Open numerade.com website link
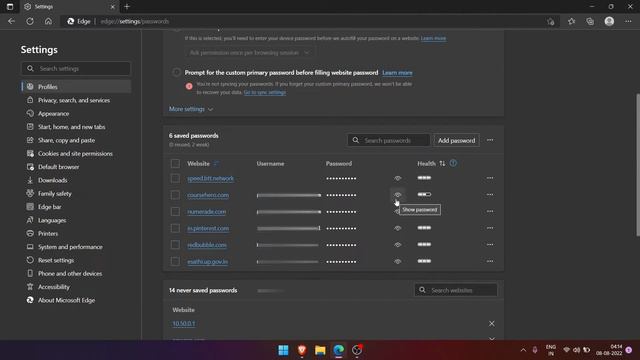 207,212
